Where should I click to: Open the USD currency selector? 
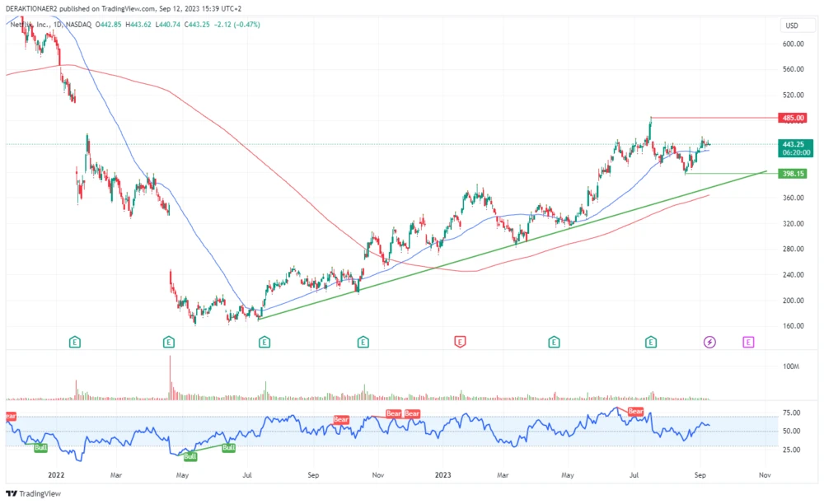pos(792,26)
